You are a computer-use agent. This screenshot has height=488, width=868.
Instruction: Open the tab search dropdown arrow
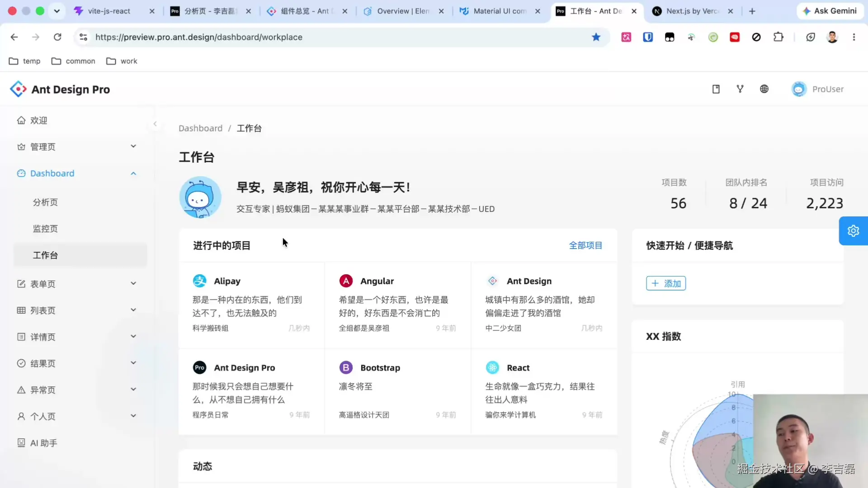pyautogui.click(x=57, y=11)
